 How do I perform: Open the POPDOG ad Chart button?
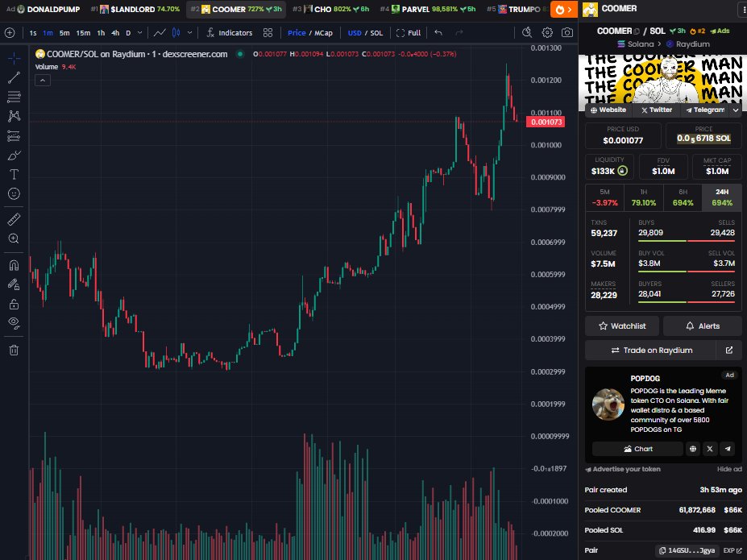637,449
